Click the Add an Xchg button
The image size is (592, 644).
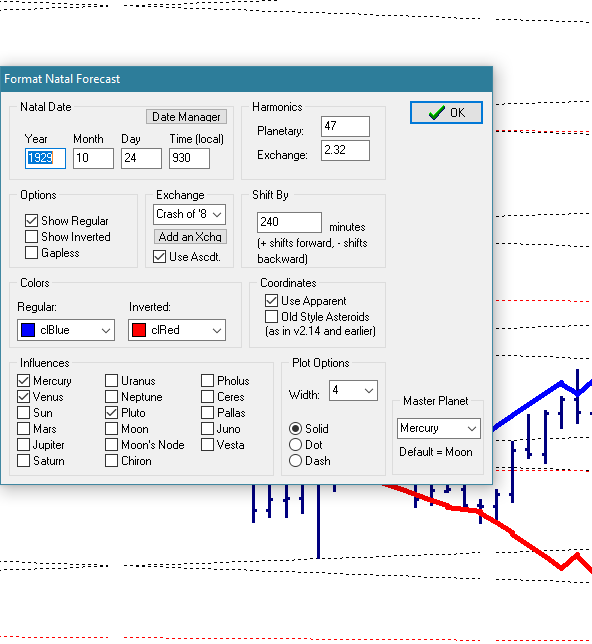[190, 237]
